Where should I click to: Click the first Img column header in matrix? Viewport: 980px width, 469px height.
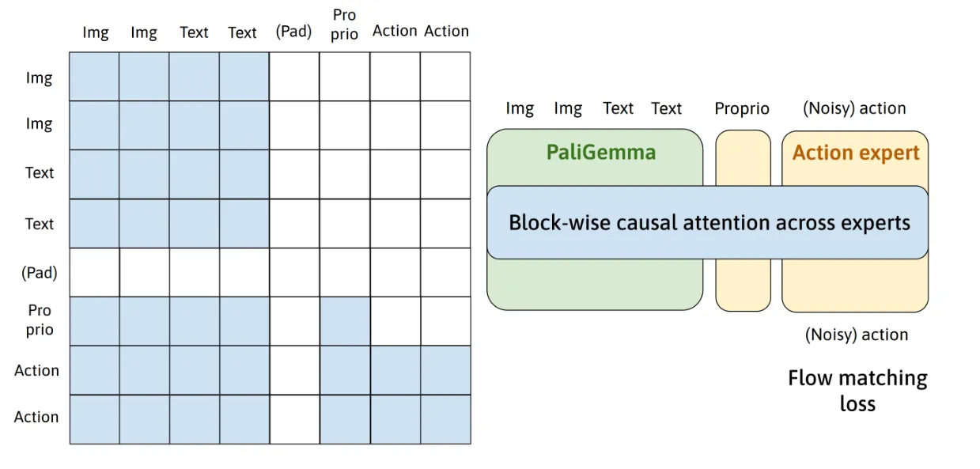coord(95,32)
